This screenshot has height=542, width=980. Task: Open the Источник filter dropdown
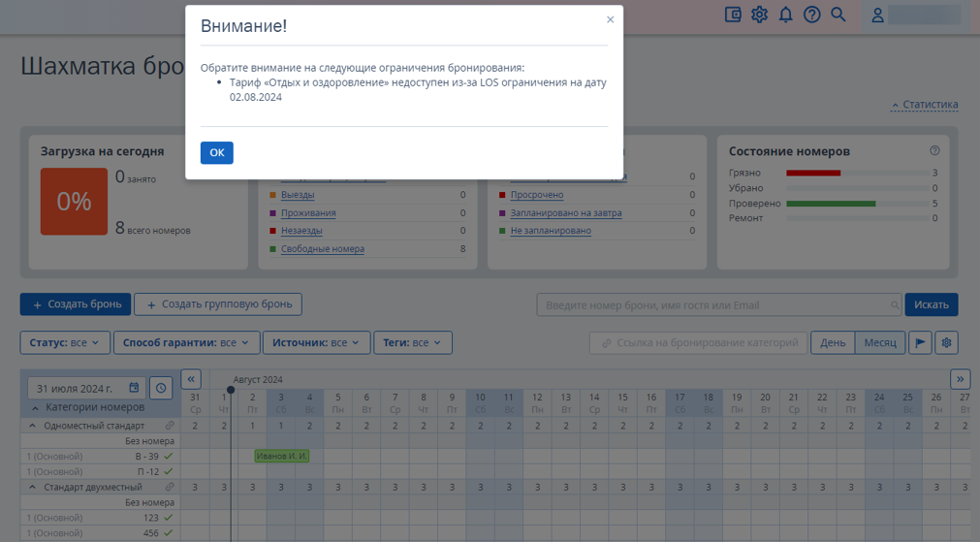(316, 342)
